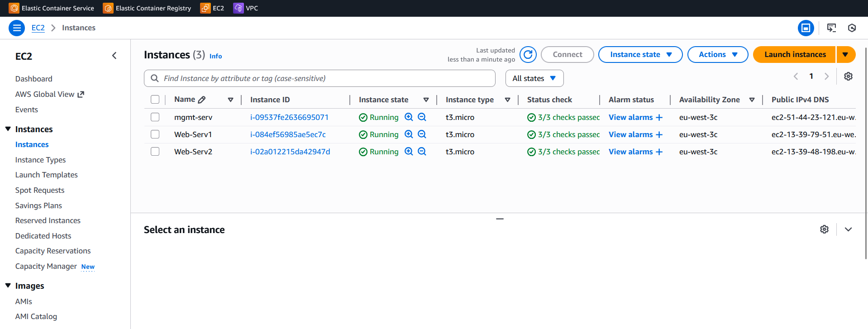This screenshot has width=868, height=329.
Task: Open instance ID i-084ef56985ae5ec7c link
Action: (x=288, y=134)
